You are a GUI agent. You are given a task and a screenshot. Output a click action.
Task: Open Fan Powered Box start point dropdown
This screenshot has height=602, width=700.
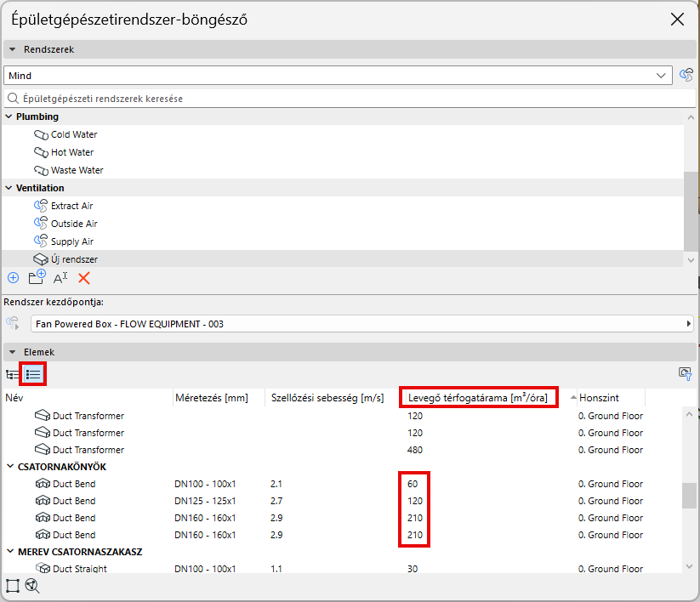[x=362, y=324]
